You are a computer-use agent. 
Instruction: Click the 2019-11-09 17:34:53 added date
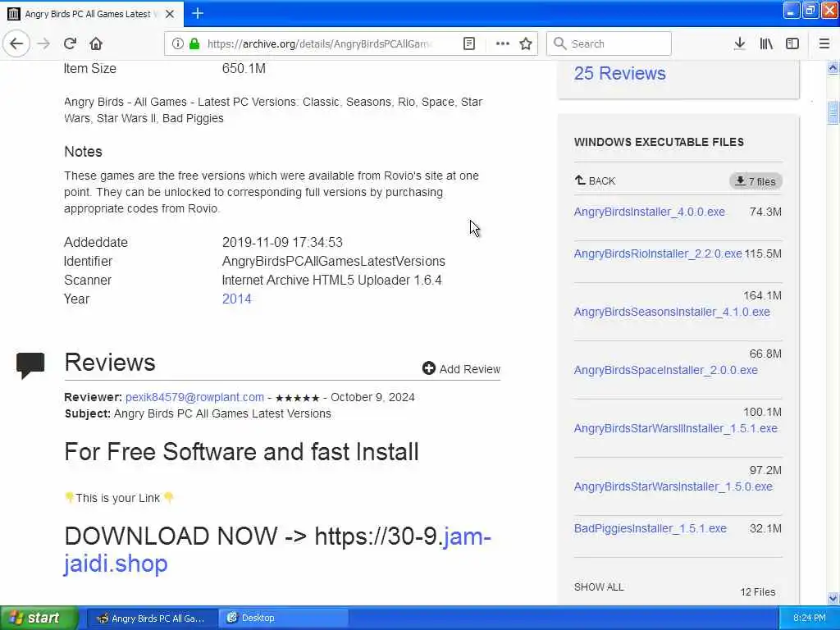282,242
